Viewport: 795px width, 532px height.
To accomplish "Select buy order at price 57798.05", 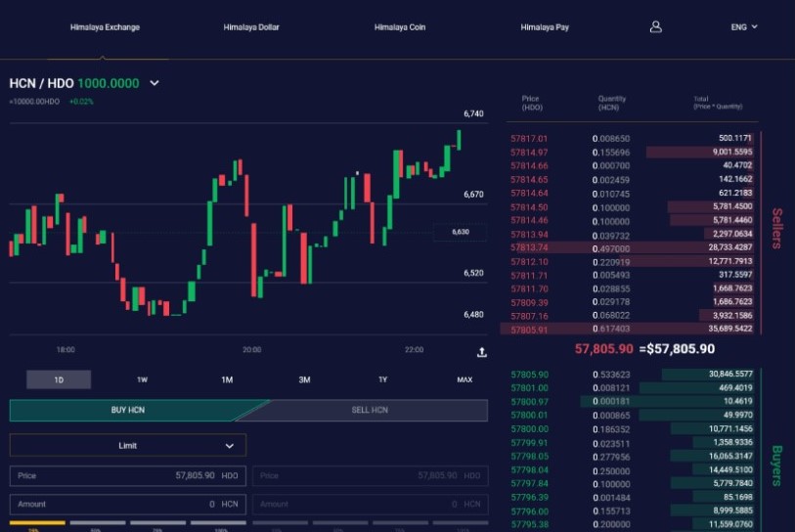I will click(632, 456).
